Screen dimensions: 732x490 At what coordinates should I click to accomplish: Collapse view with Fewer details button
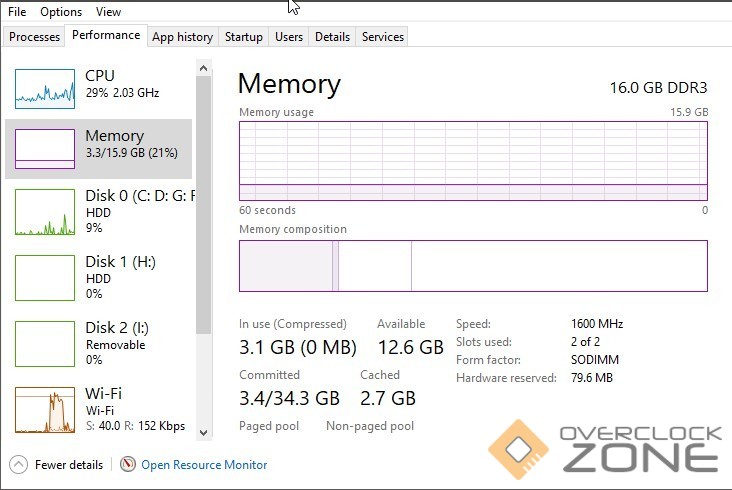pyautogui.click(x=68, y=465)
